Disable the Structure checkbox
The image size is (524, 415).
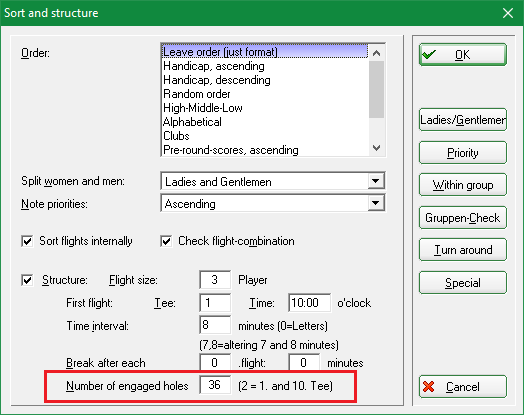tap(27, 280)
